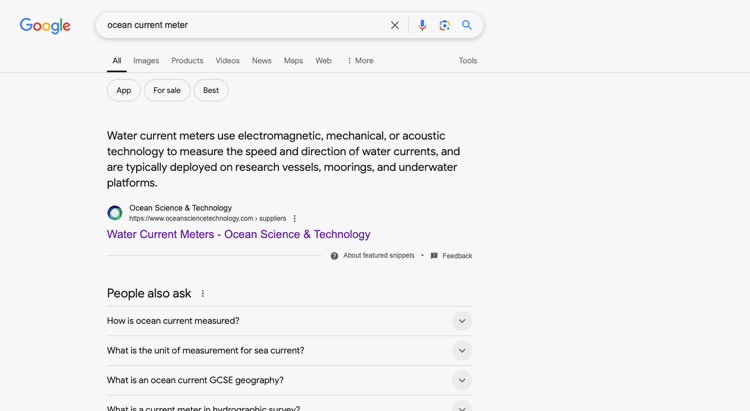The width and height of the screenshot is (750, 411).
Task: Click the Feedback link text
Action: [457, 256]
